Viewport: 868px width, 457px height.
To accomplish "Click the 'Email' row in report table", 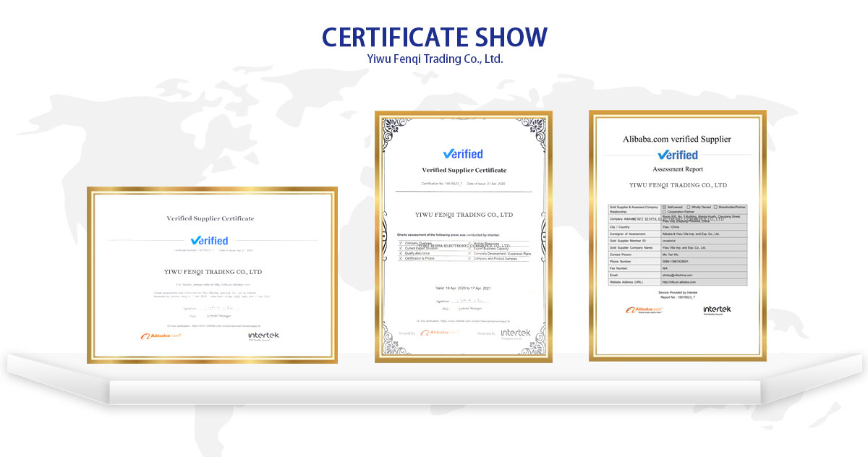I will point(678,275).
